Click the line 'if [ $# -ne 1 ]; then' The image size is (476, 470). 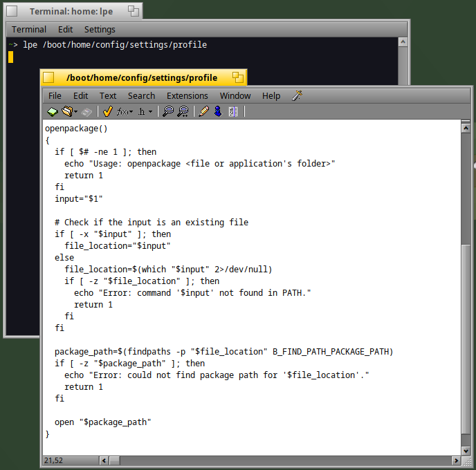pyautogui.click(x=106, y=152)
